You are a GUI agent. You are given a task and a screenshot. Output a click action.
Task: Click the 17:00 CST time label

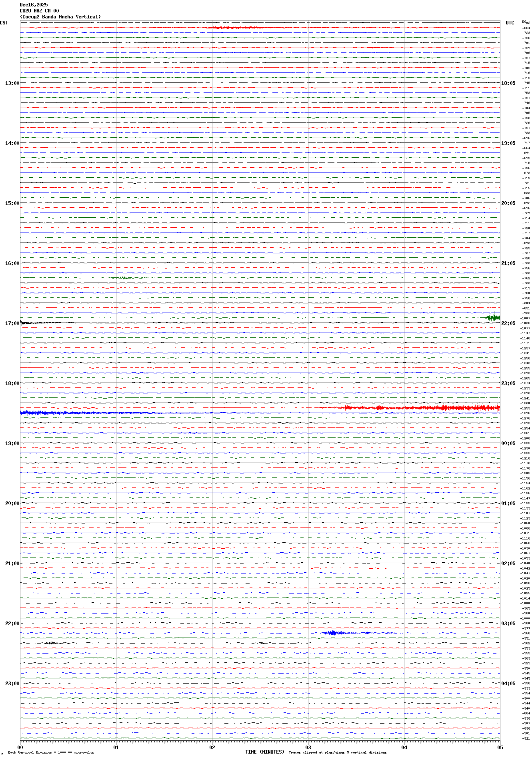point(12,323)
